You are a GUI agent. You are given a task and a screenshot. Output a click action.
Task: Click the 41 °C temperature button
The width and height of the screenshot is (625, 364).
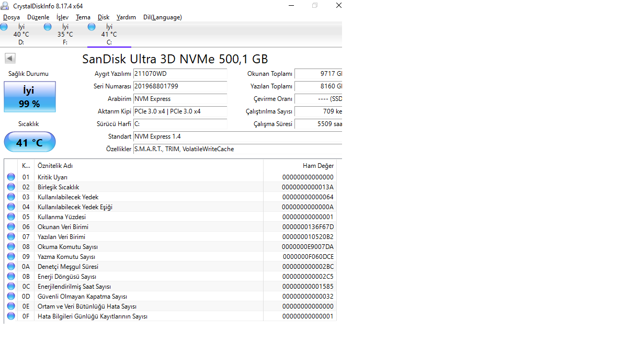tap(30, 142)
